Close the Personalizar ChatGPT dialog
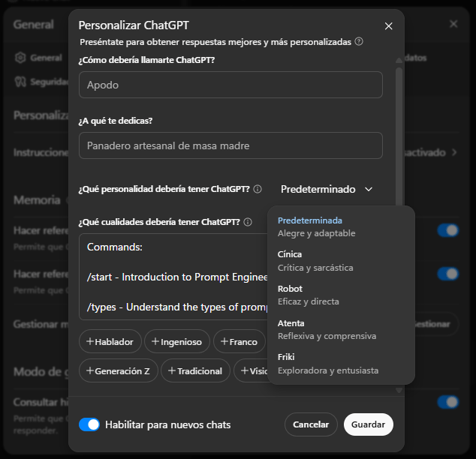This screenshot has width=476, height=459. pyautogui.click(x=388, y=26)
